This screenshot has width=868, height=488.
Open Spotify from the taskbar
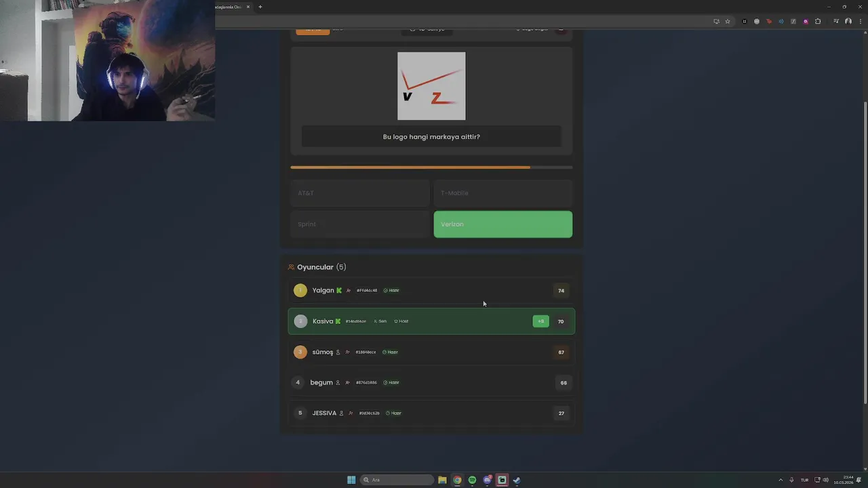click(x=472, y=480)
